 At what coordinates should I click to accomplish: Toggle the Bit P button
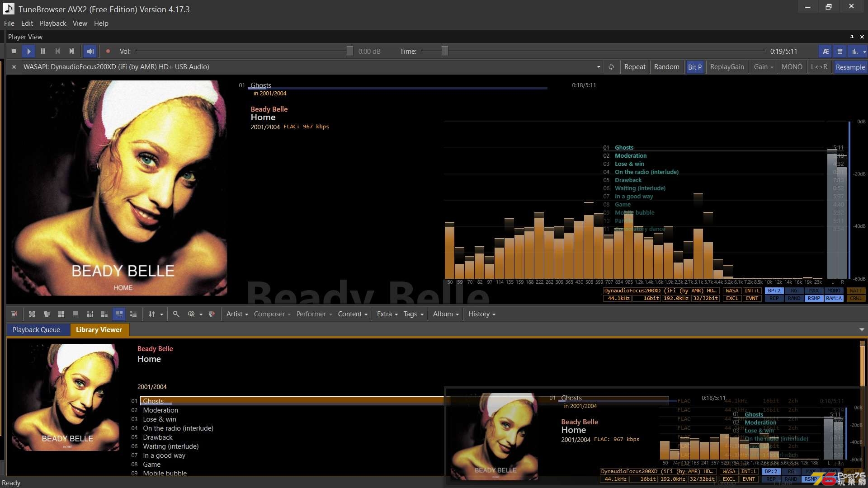(695, 67)
